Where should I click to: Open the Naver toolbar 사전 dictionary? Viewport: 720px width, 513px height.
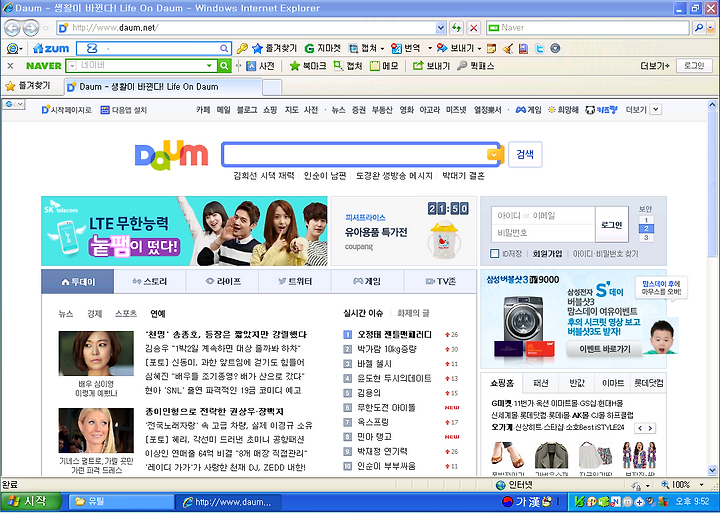[x=260, y=66]
